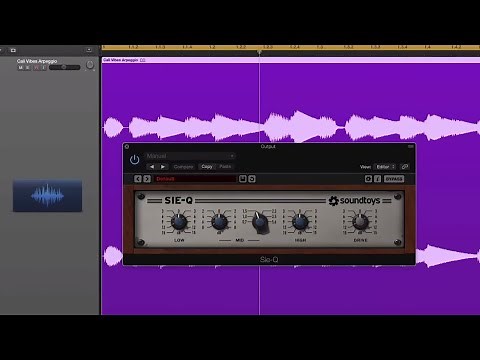Viewport: 480px width, 360px height.
Task: Click the plugin window expand icon top-right
Action: coord(411,146)
